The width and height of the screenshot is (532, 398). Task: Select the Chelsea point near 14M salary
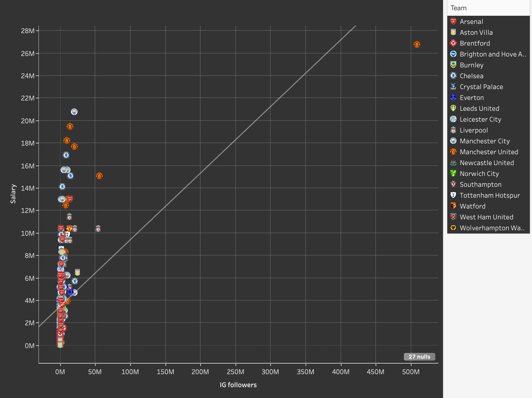[62, 187]
